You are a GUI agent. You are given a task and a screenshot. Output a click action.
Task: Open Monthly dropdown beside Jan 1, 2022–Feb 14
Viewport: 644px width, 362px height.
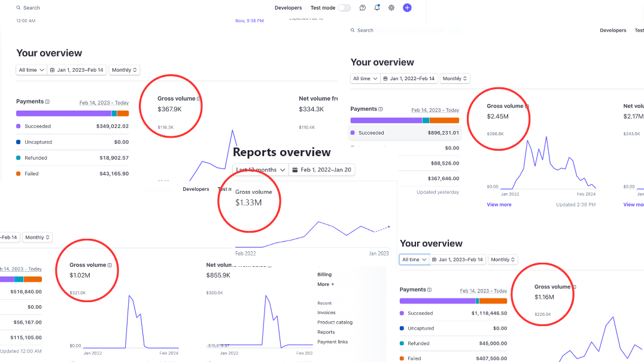(455, 78)
